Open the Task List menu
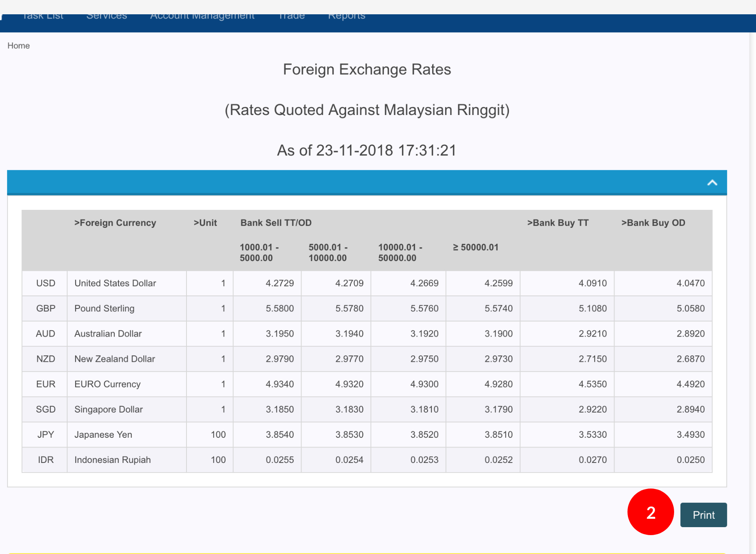 pyautogui.click(x=42, y=17)
